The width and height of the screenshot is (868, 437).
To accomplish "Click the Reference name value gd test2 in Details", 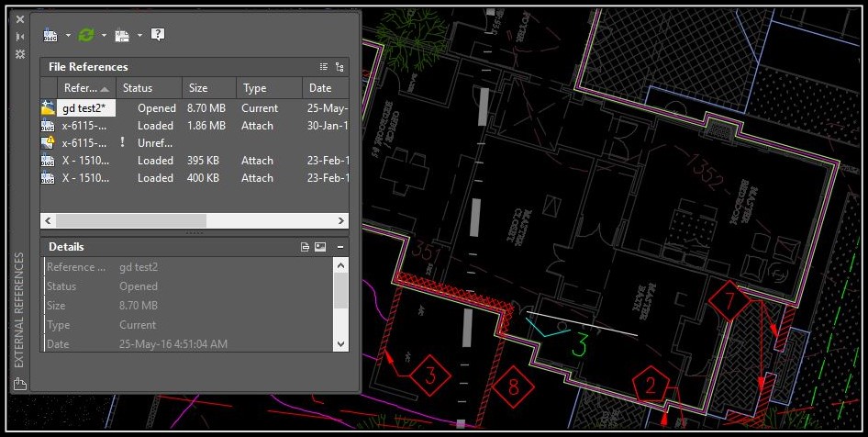I will coord(139,267).
